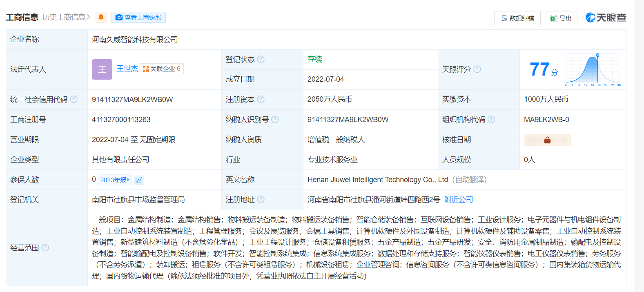Click the address 河南省南阳市社旗县潘河街道纬四路西2号

click(374, 199)
